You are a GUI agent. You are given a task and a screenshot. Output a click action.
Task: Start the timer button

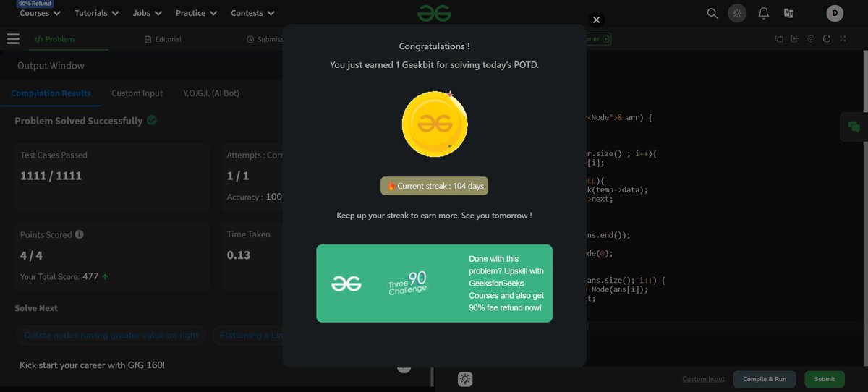pyautogui.click(x=599, y=39)
